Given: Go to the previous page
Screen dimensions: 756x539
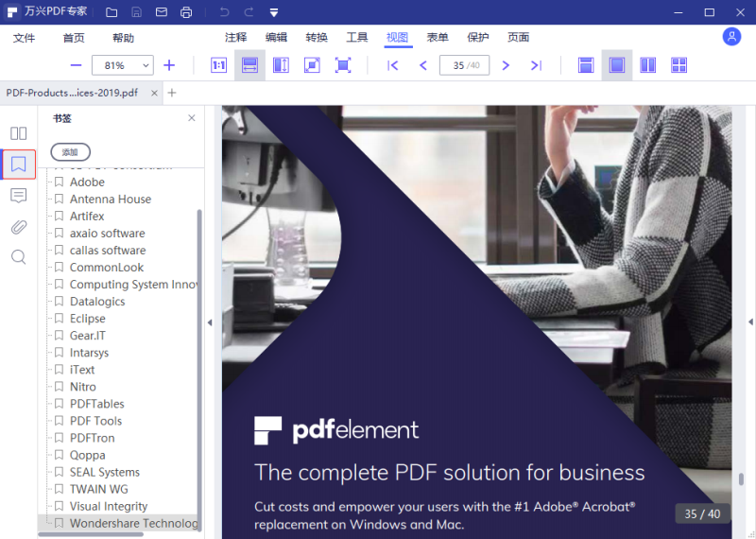Looking at the screenshot, I should [x=423, y=65].
